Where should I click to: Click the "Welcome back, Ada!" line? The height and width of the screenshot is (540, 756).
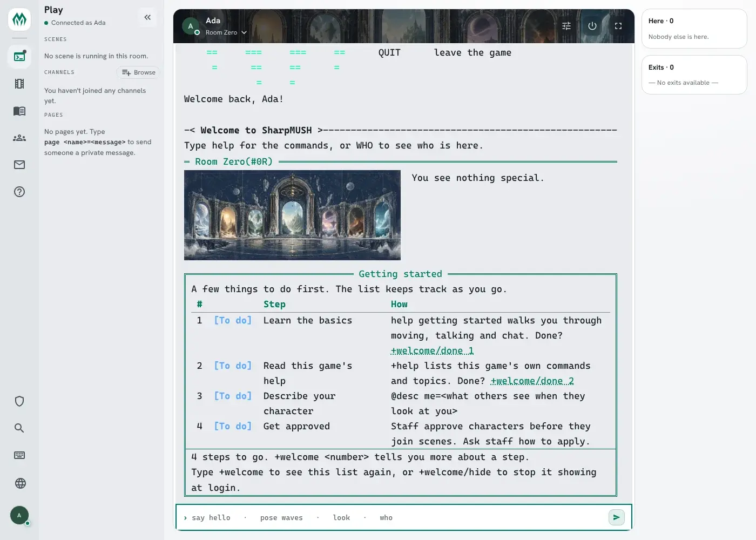pyautogui.click(x=233, y=99)
